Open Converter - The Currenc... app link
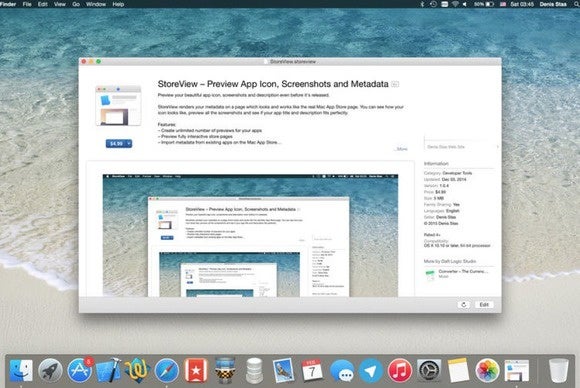580x388 pixels. 463,271
